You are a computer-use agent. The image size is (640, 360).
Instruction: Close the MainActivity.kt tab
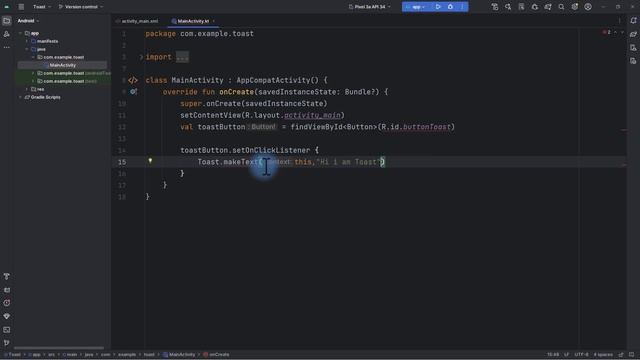point(213,21)
